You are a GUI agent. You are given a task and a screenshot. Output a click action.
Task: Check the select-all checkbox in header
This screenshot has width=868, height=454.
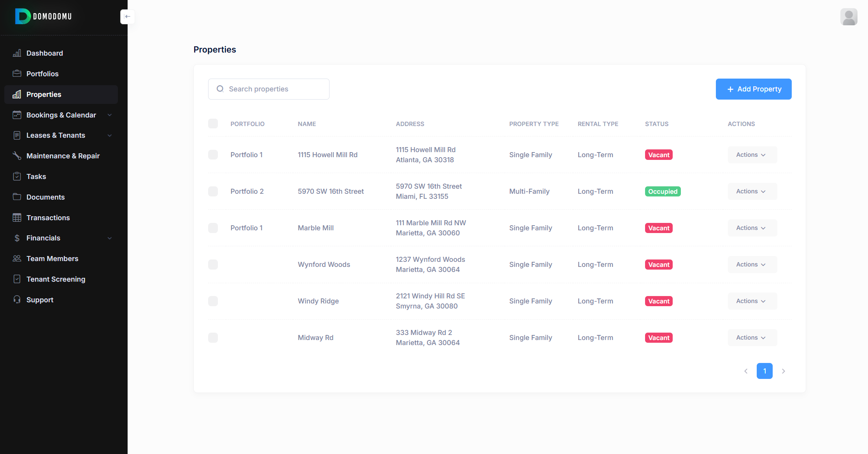pyautogui.click(x=213, y=124)
